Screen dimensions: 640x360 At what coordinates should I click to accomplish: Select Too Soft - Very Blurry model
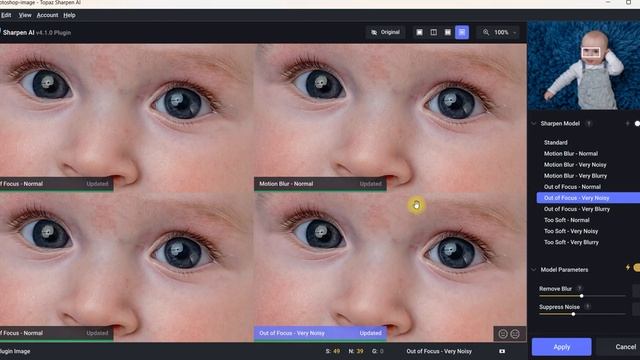[x=571, y=242]
